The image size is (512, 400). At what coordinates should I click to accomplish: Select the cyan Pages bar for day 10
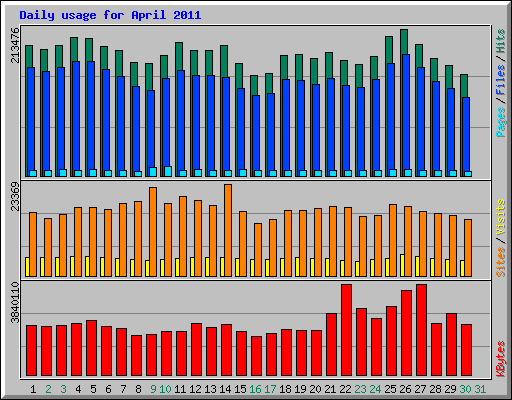pyautogui.click(x=168, y=171)
